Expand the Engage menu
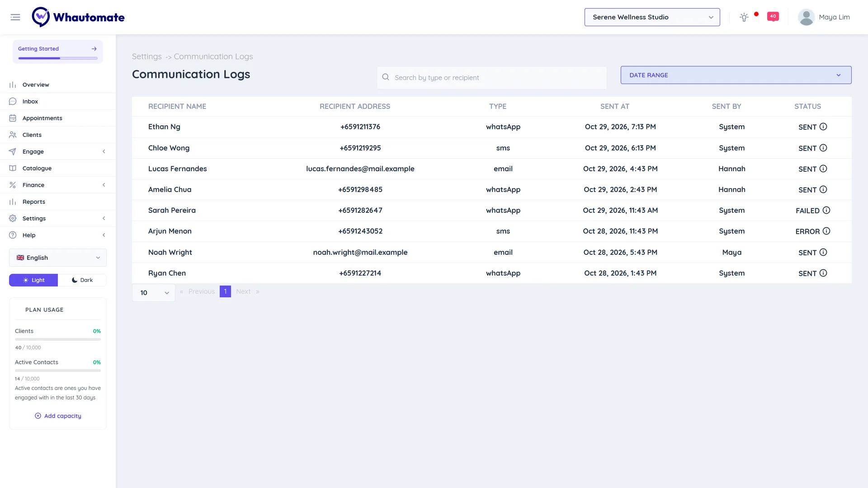 [x=58, y=151]
